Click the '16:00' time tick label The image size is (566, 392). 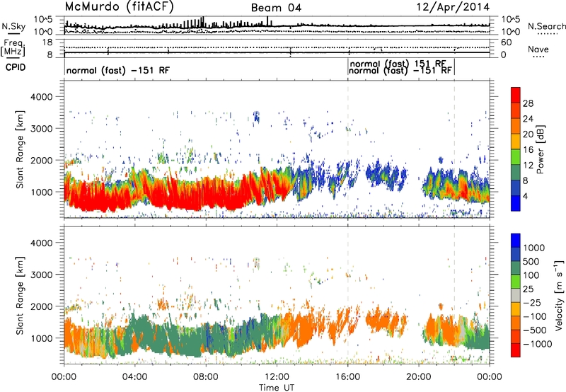click(x=347, y=377)
